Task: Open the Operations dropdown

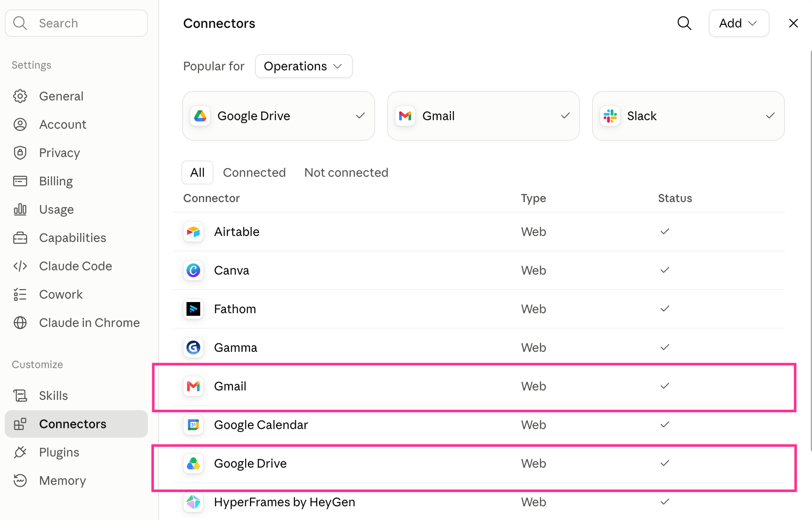Action: 304,66
